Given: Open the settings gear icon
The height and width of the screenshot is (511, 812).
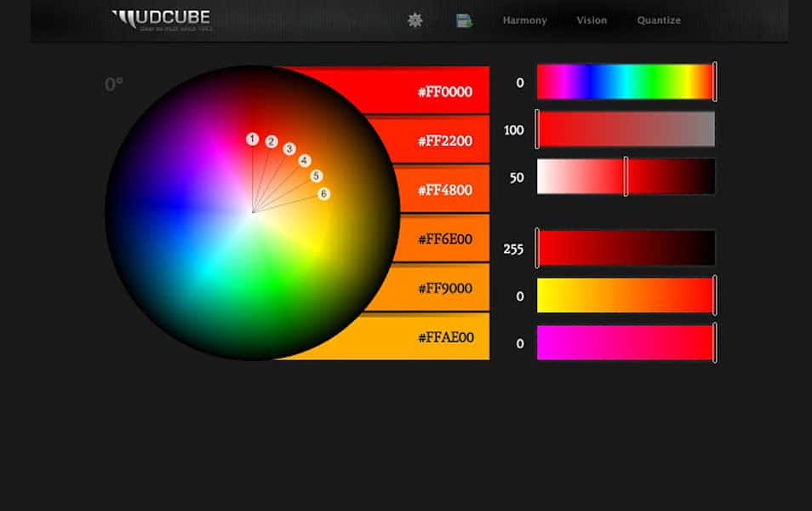Looking at the screenshot, I should click(415, 20).
